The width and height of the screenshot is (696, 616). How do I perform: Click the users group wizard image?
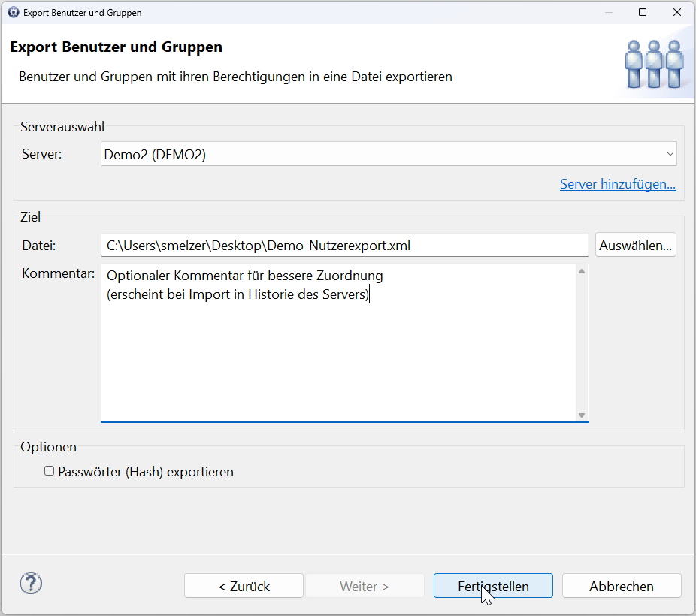[654, 65]
